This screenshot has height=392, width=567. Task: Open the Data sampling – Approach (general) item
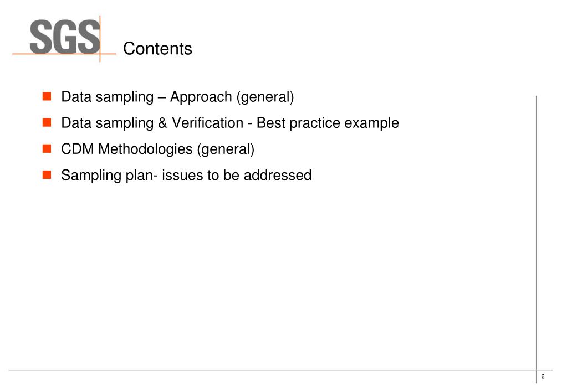(177, 97)
